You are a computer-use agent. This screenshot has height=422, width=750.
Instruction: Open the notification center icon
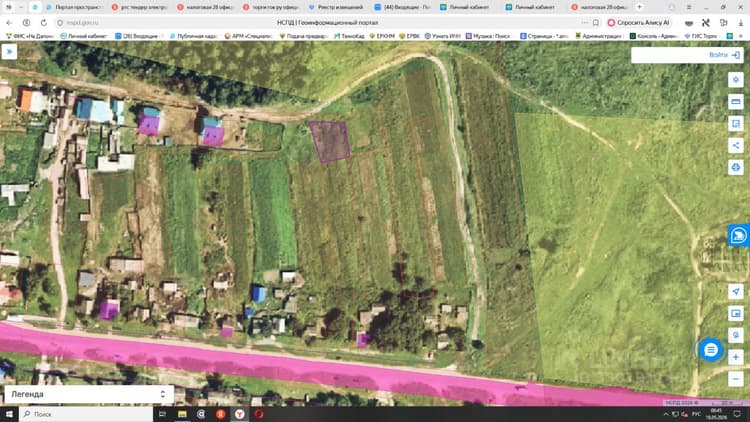pos(737,414)
